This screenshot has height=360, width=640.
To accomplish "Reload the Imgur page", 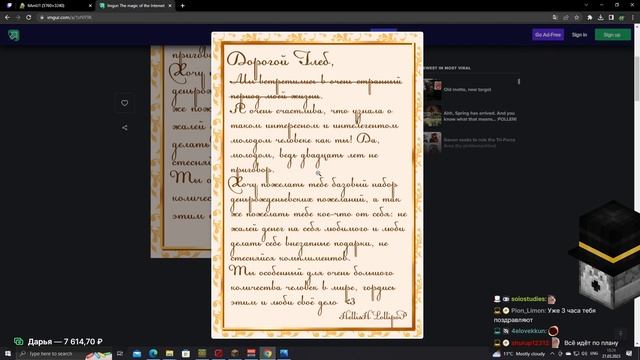I will (29, 18).
